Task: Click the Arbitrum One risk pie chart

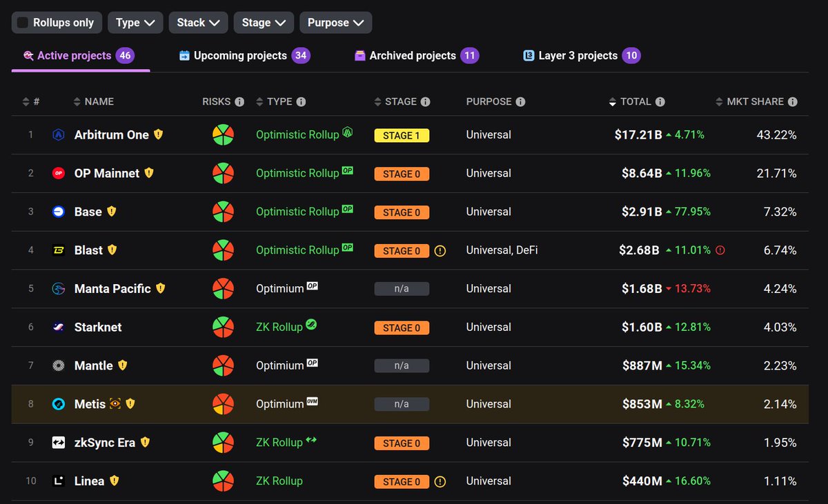Action: 223,135
